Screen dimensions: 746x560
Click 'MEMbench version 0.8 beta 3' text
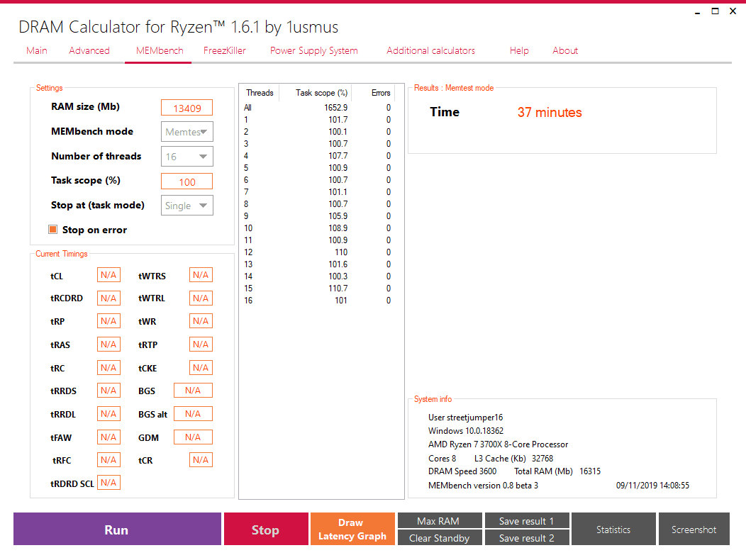click(x=483, y=486)
